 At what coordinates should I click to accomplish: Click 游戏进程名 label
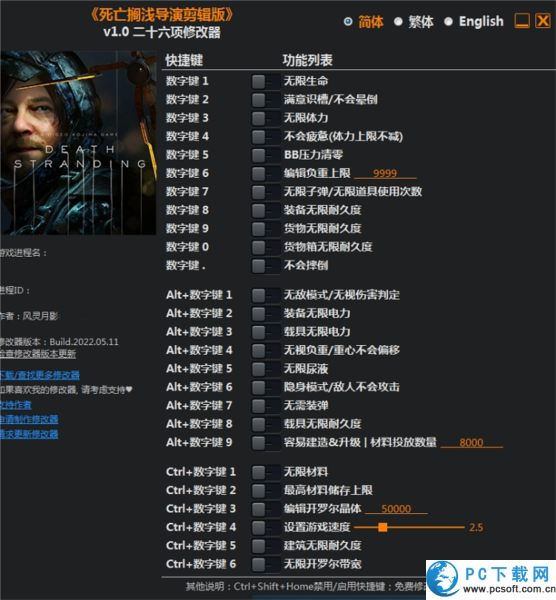[x=23, y=253]
